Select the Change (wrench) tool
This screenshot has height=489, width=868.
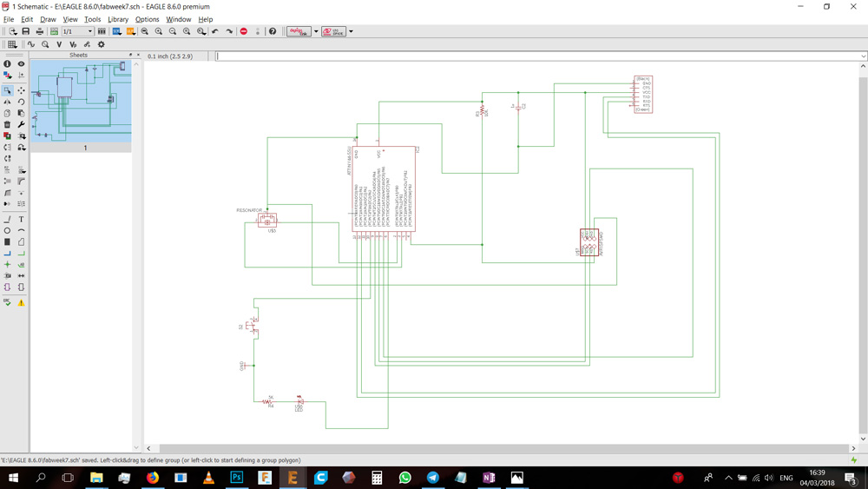click(21, 124)
